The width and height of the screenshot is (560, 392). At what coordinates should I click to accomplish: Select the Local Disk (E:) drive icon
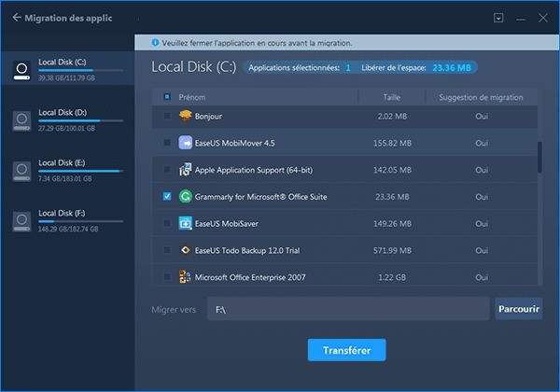(21, 171)
